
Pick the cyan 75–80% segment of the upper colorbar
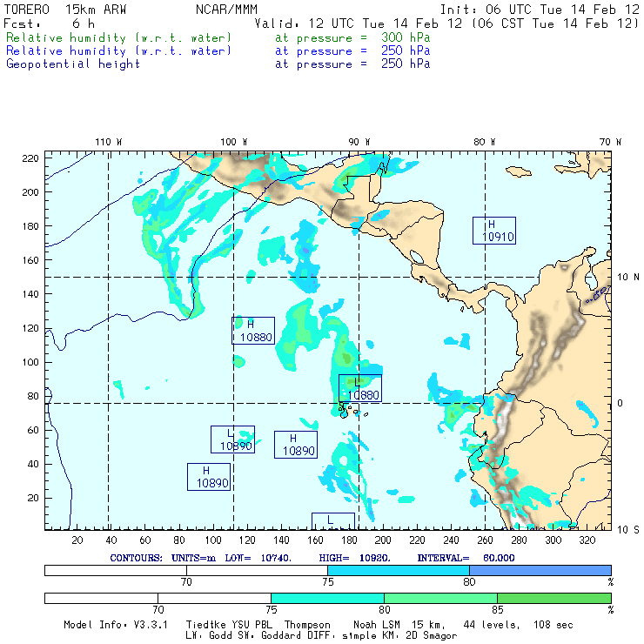399,570
